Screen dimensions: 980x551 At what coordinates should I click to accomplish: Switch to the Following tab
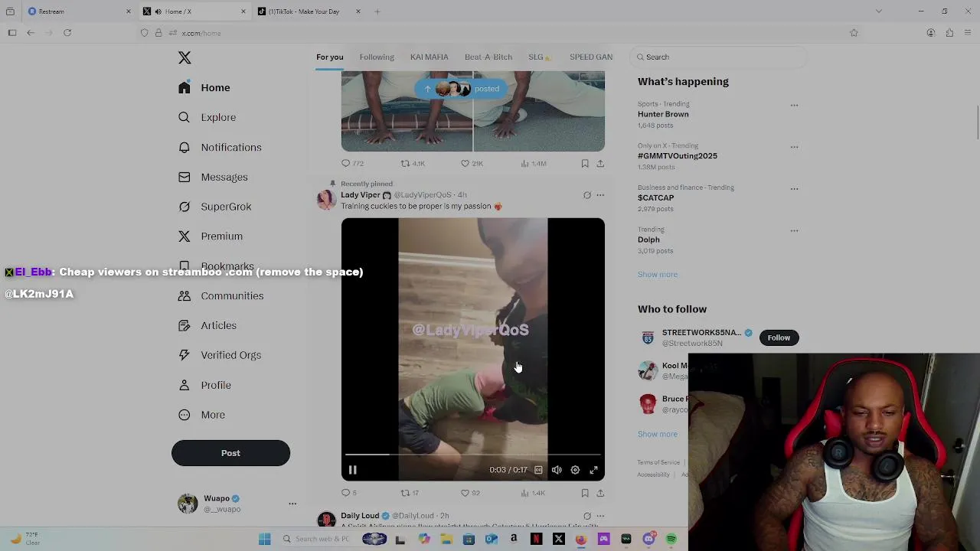click(x=377, y=57)
